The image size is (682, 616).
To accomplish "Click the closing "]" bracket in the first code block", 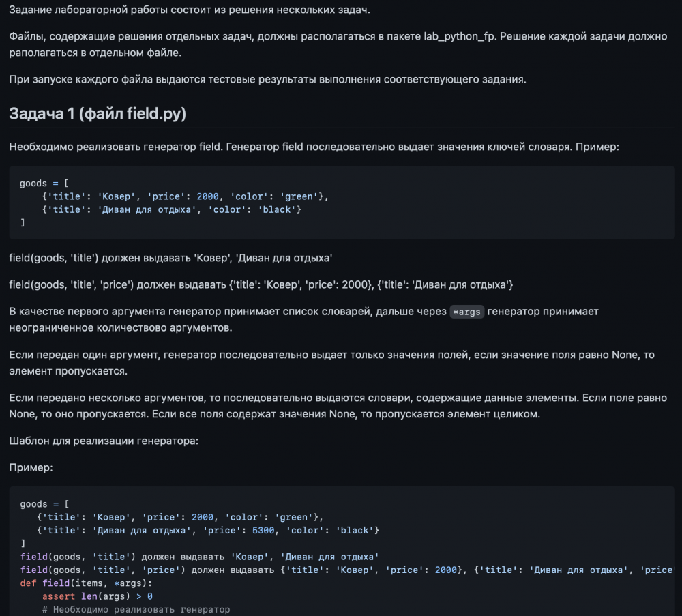I will click(23, 222).
